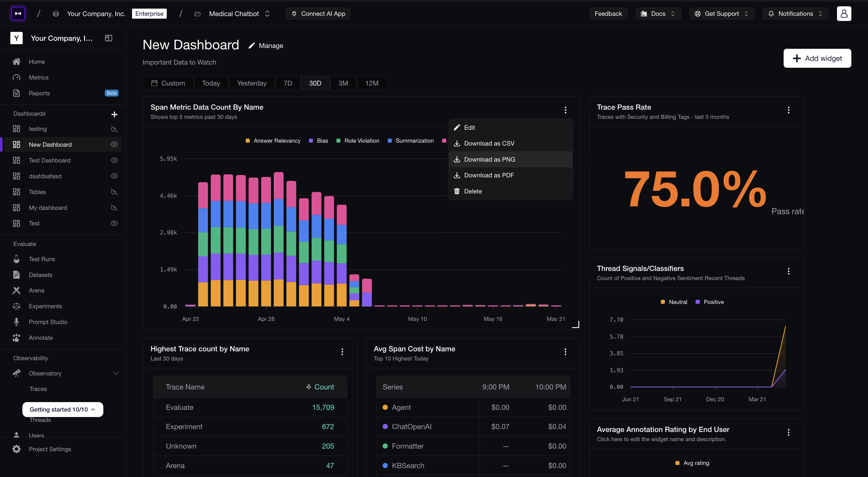Open Trace Pass Rate widget options menu
The width and height of the screenshot is (868, 477).
[788, 110]
